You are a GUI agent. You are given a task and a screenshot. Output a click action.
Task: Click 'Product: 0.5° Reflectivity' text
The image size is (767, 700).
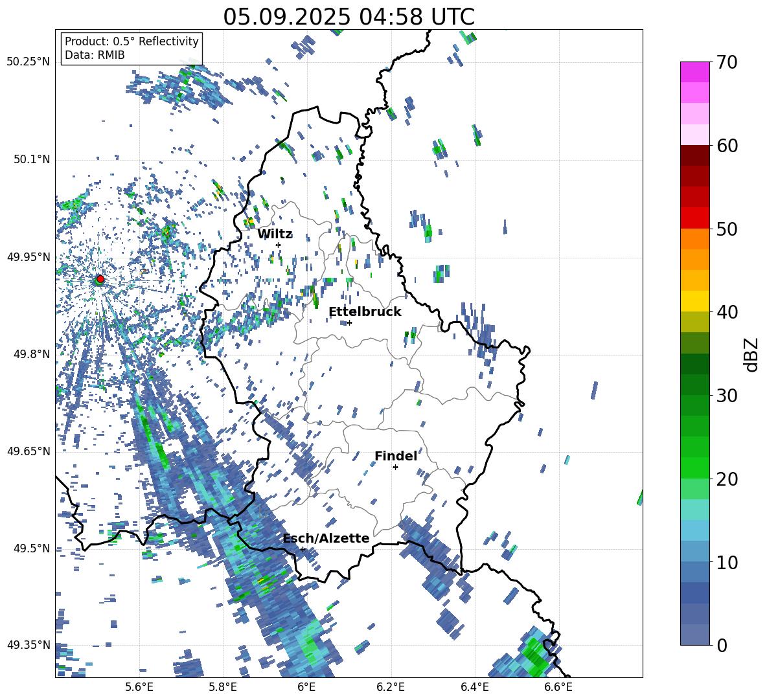(x=132, y=41)
